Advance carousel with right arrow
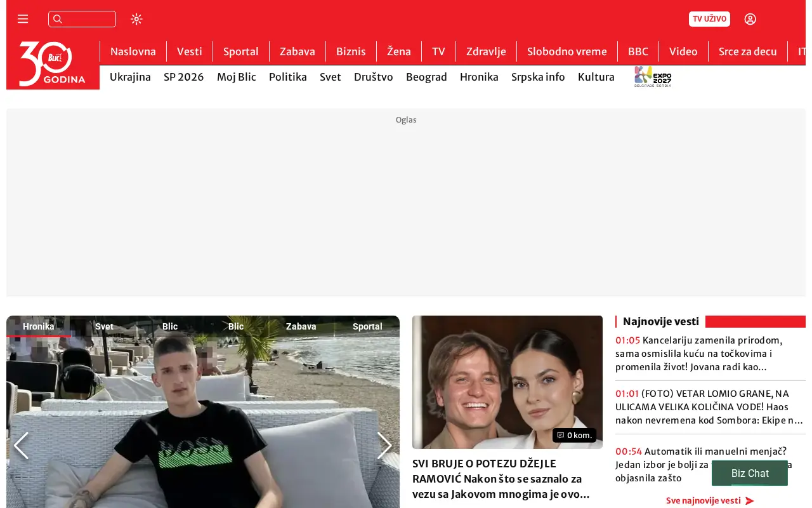Screen dimensions: 812x508 [x=384, y=445]
